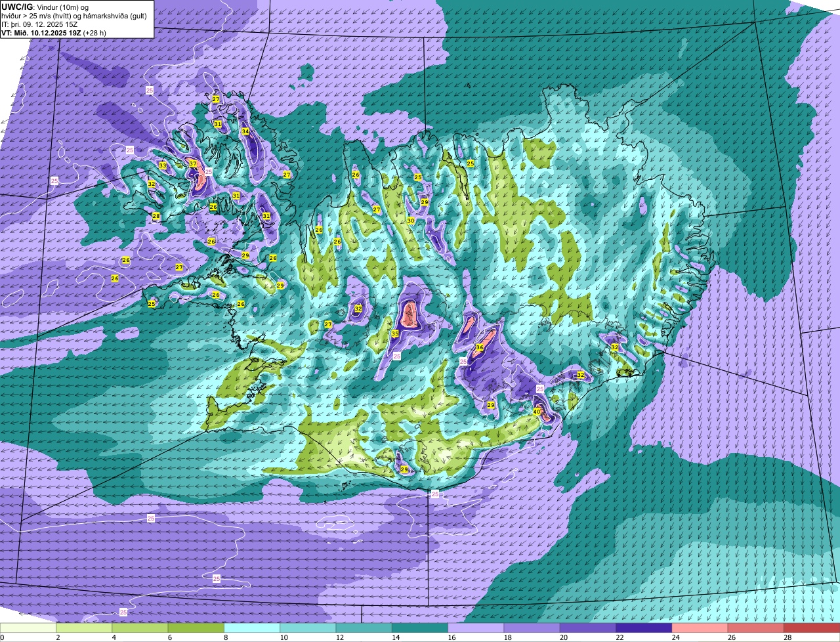Click the legend scale tick label "16"
Viewport: 840px width, 642px height.
[451, 637]
